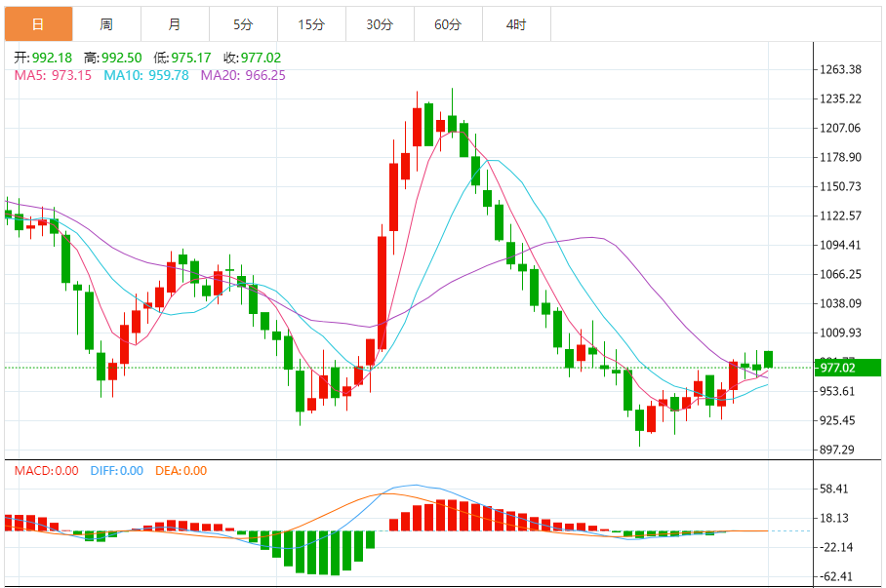Click the 1038.09 price axis label
The width and height of the screenshot is (886, 588).
[840, 303]
